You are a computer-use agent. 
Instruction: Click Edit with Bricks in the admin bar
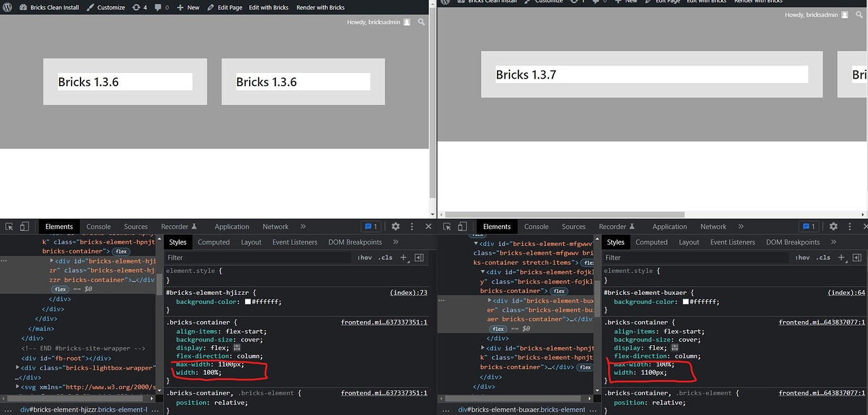[267, 7]
